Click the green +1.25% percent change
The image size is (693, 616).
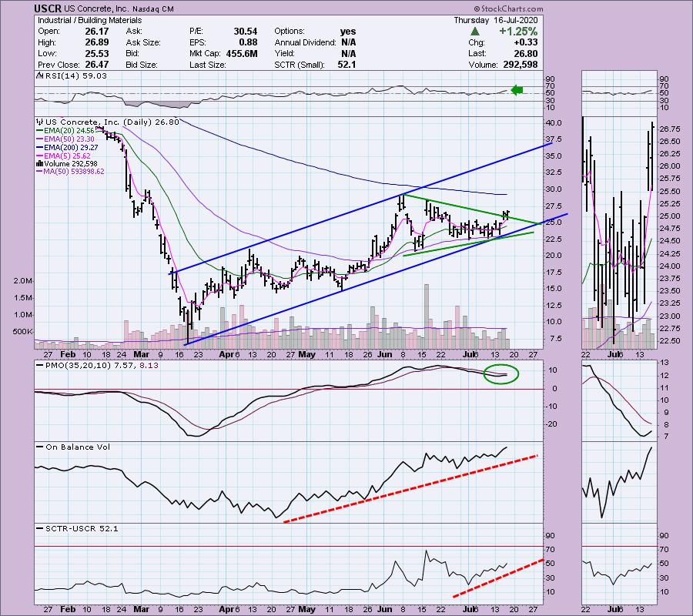(x=518, y=32)
